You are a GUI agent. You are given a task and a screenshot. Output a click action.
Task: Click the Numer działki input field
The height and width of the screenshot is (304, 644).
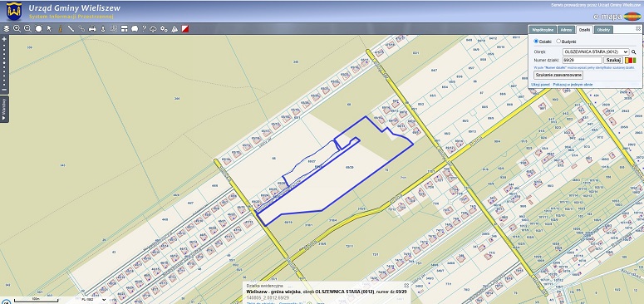(583, 61)
